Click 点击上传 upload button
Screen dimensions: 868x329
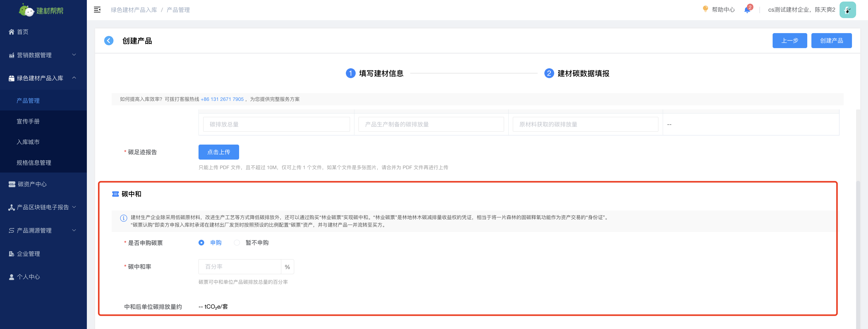pos(218,152)
